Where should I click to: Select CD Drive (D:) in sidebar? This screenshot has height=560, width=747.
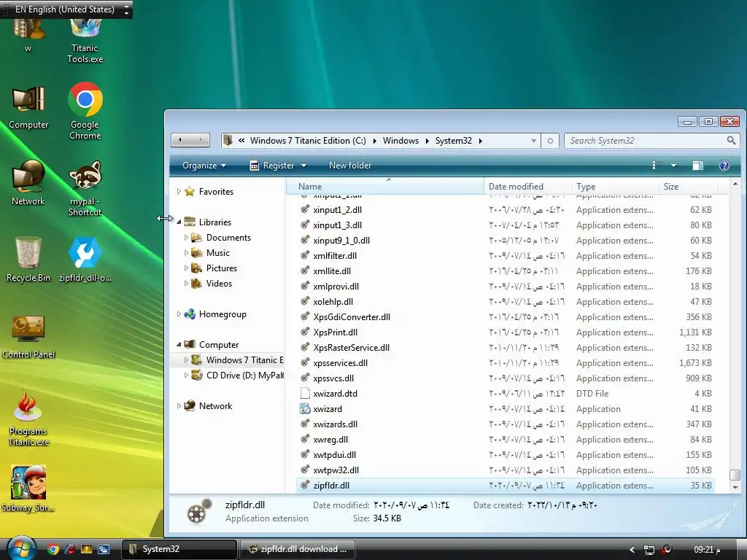pyautogui.click(x=238, y=376)
